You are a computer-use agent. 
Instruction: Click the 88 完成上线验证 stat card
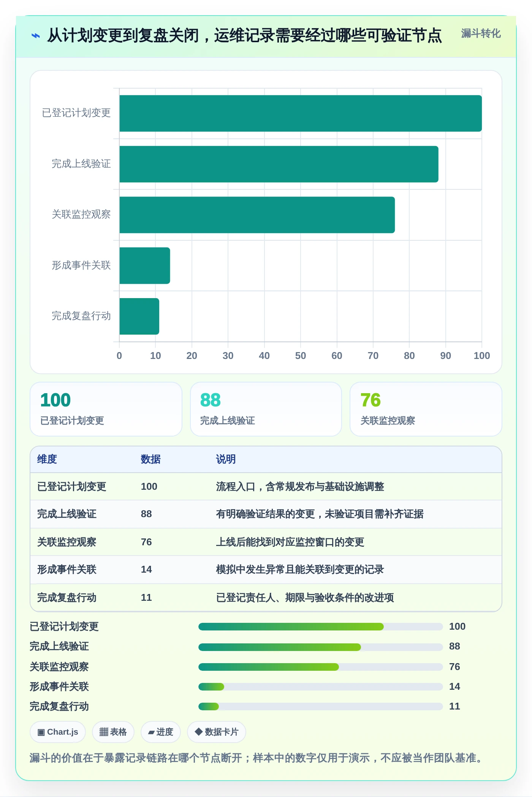click(x=266, y=409)
